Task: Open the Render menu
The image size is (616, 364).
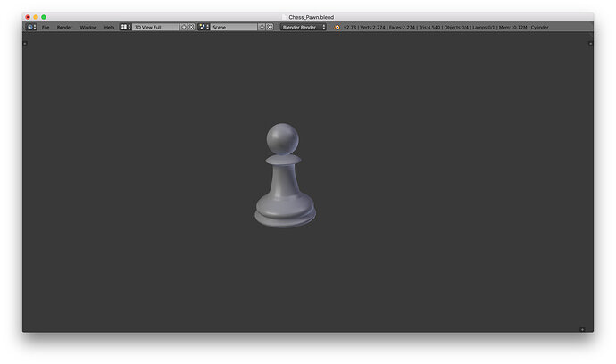Action: (x=64, y=27)
